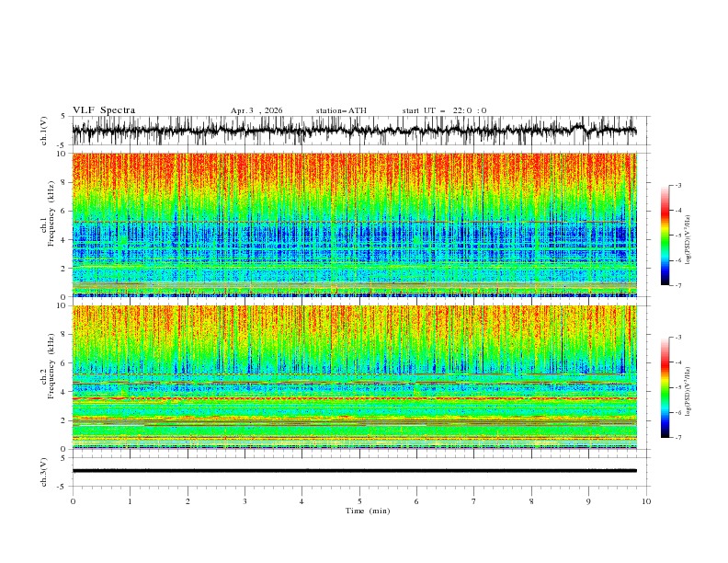Select the "Time (min)" axis label

[368, 511]
